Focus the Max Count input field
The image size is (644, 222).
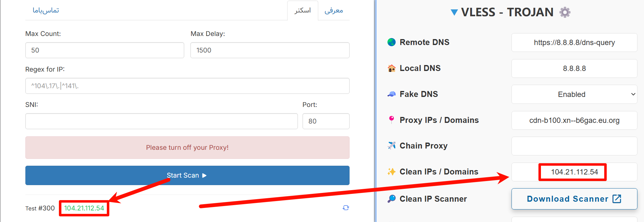tap(105, 50)
